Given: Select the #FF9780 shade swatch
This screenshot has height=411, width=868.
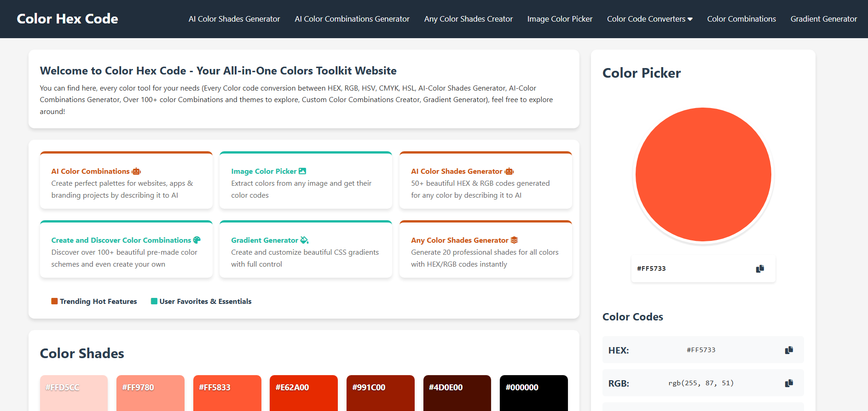Looking at the screenshot, I should (150, 393).
